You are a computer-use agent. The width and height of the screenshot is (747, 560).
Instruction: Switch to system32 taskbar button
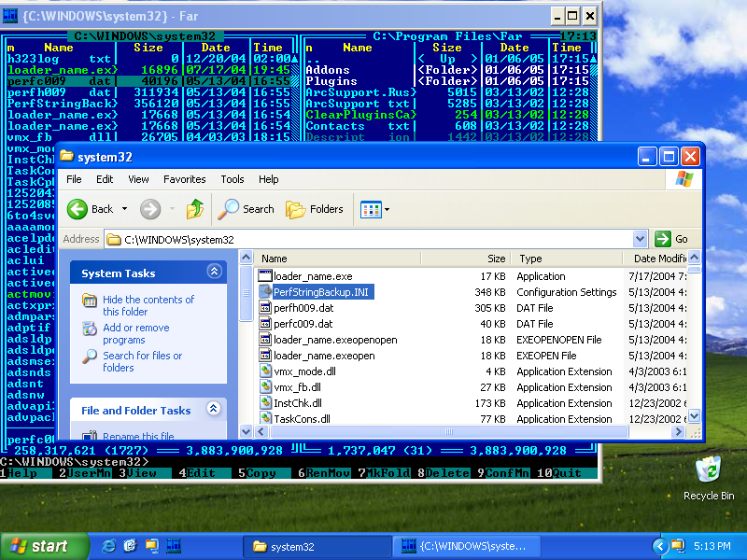click(317, 547)
